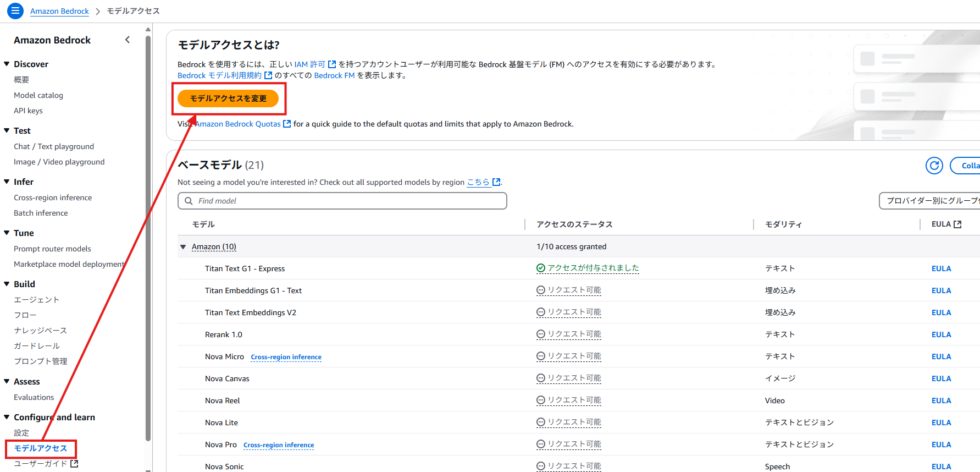Open Cross-region inference in the sidebar
The image size is (980, 472).
53,197
